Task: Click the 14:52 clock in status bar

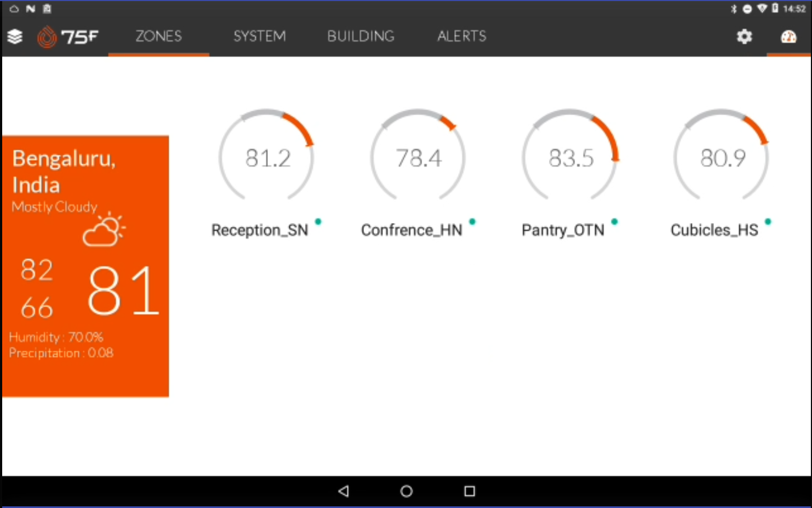Action: point(794,9)
